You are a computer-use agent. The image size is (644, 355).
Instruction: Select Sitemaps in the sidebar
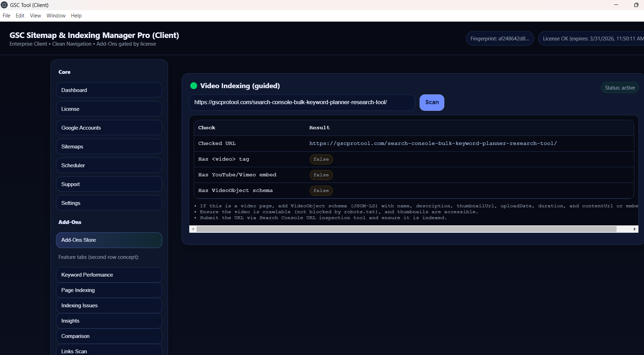109,147
